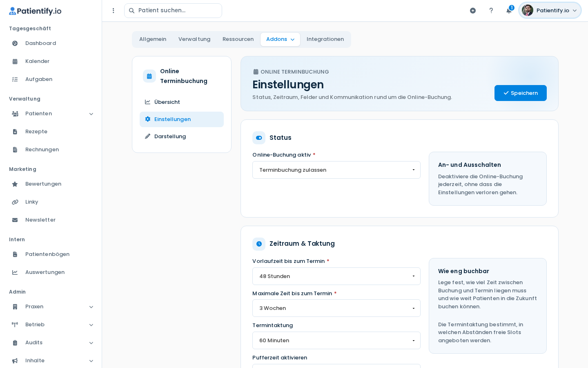Image resolution: width=588 pixels, height=368 pixels.
Task: Click the Rechnungen invoice icon
Action: 15,150
